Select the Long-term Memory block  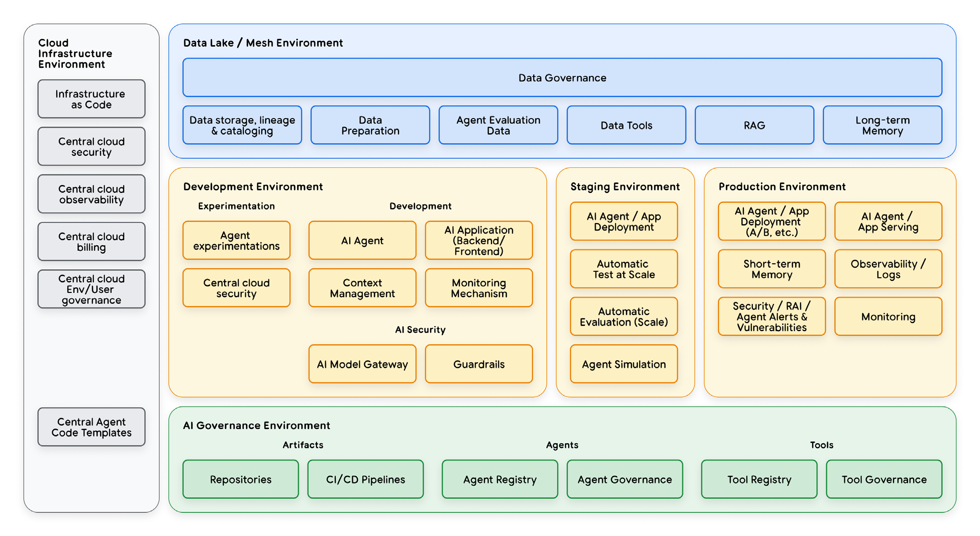882,125
